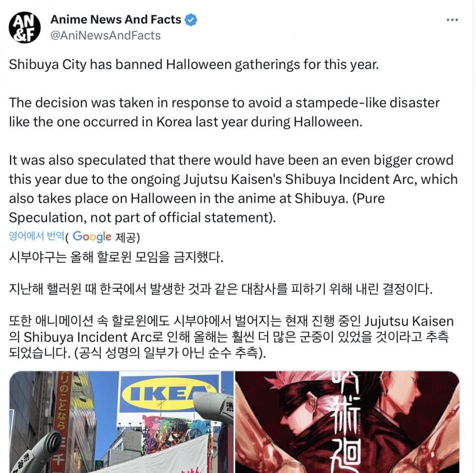Select the 'Shibuya City has banned' sentence
The width and height of the screenshot is (476, 473).
(194, 64)
